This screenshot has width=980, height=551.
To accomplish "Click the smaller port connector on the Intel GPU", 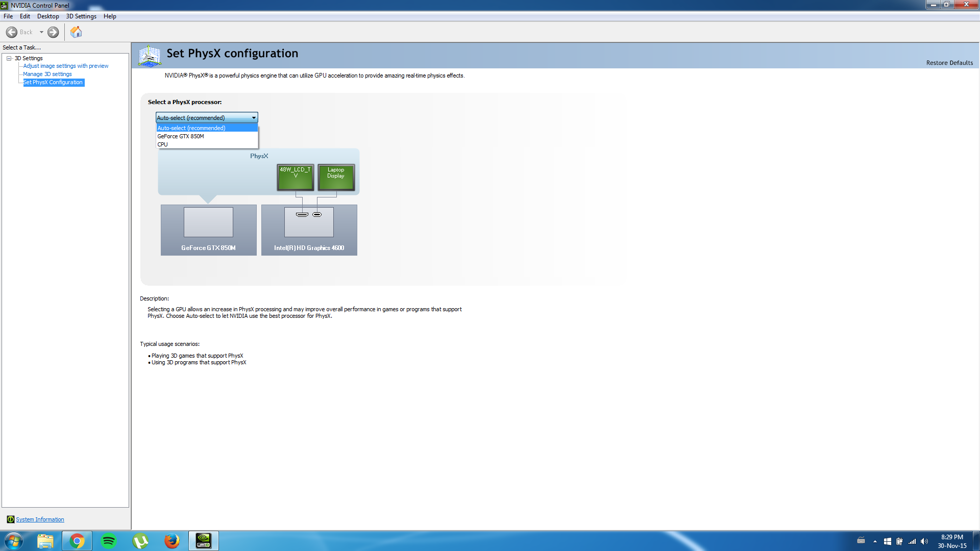I will tap(317, 215).
